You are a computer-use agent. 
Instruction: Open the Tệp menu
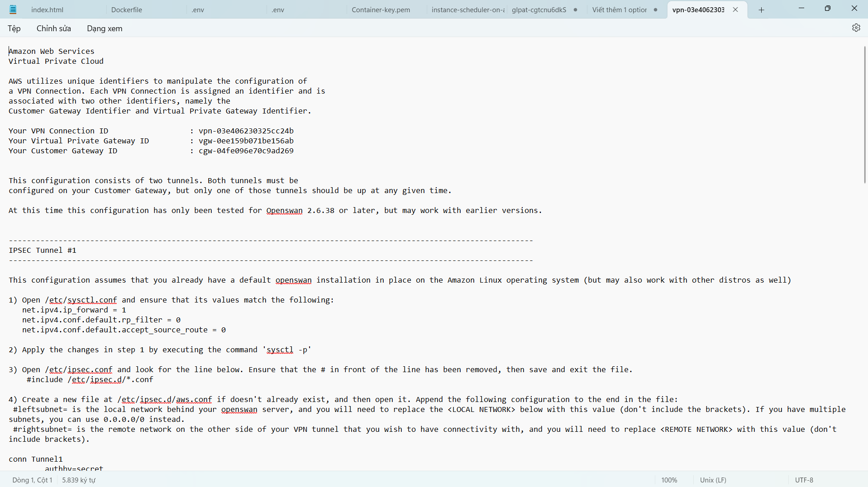pos(14,28)
